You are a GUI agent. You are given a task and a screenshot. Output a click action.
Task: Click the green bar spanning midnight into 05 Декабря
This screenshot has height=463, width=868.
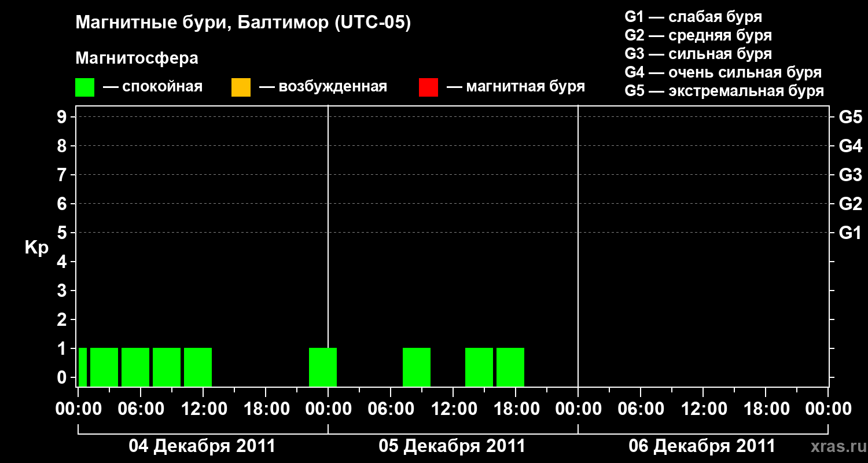[x=323, y=367]
